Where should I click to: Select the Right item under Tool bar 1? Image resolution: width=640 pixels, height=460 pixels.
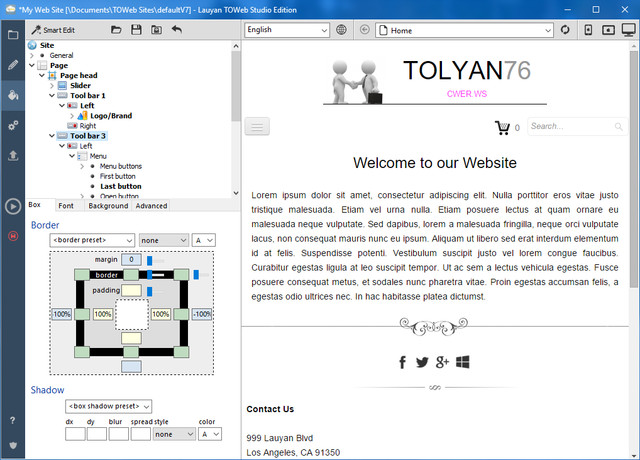(x=88, y=126)
